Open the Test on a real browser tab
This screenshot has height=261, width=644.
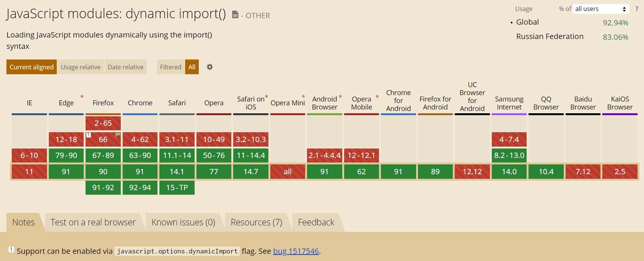93,222
